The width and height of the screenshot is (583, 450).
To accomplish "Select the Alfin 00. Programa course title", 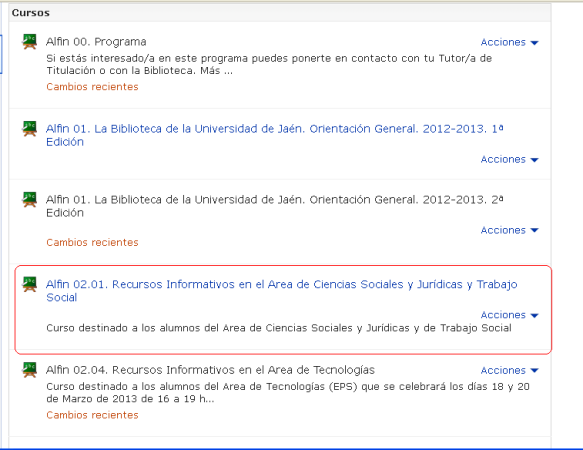I will (96, 42).
